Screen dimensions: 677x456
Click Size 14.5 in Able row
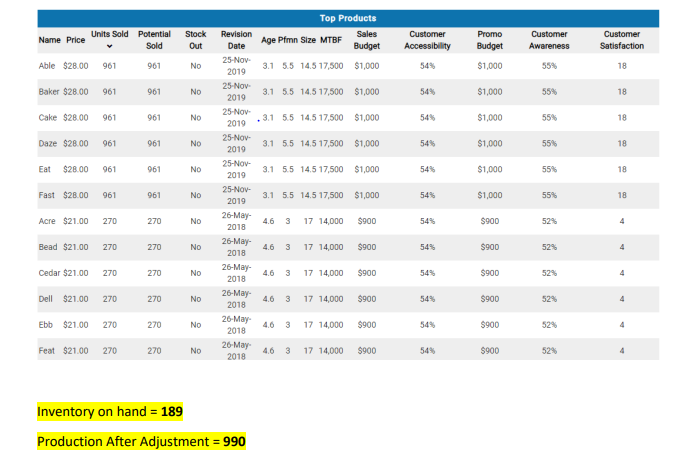[308, 66]
